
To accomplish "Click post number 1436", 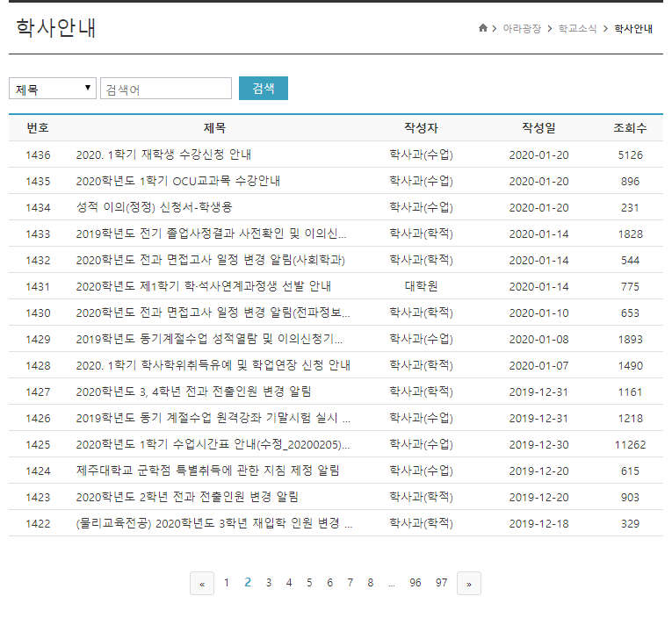I will coord(38,155).
